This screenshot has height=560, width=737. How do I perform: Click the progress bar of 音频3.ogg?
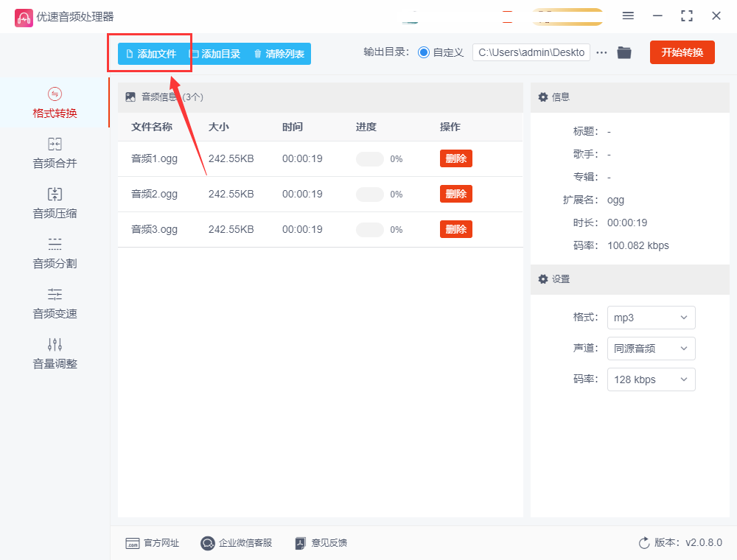pos(369,230)
